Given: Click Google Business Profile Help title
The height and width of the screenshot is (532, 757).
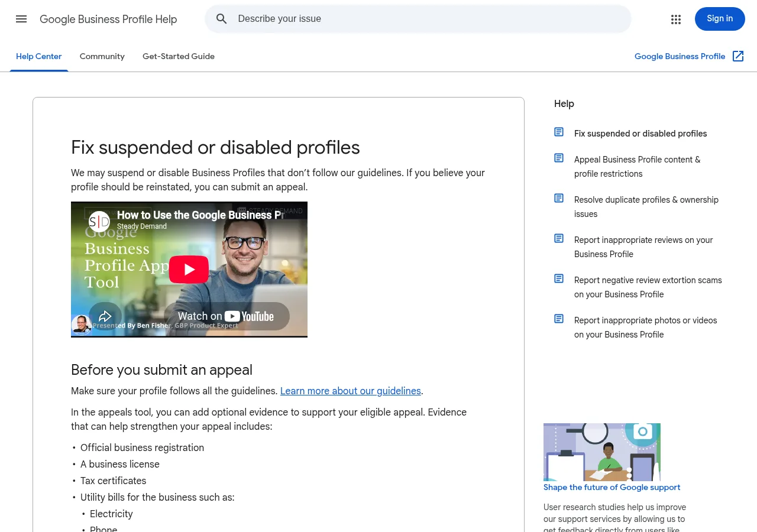Looking at the screenshot, I should tap(108, 20).
